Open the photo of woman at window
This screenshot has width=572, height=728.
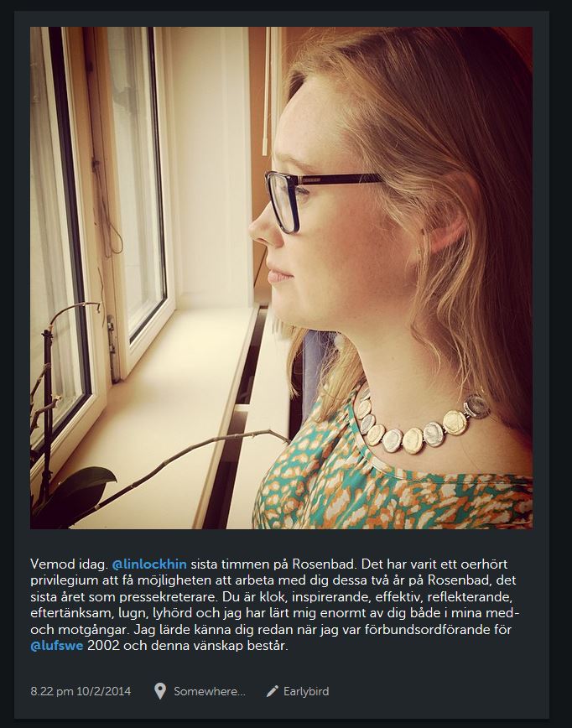coord(281,278)
